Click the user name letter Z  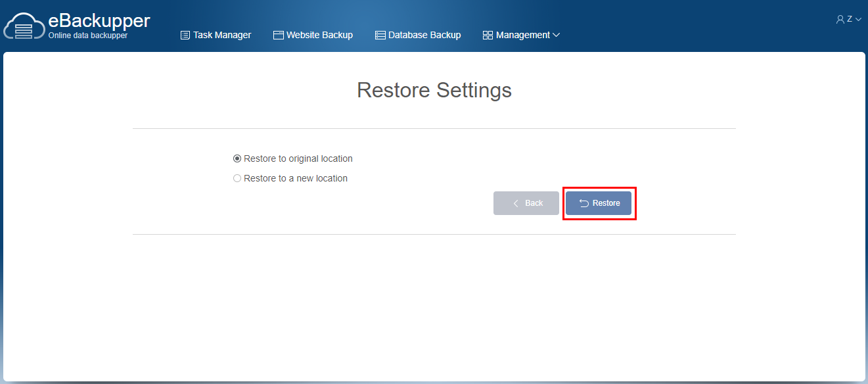coord(850,19)
